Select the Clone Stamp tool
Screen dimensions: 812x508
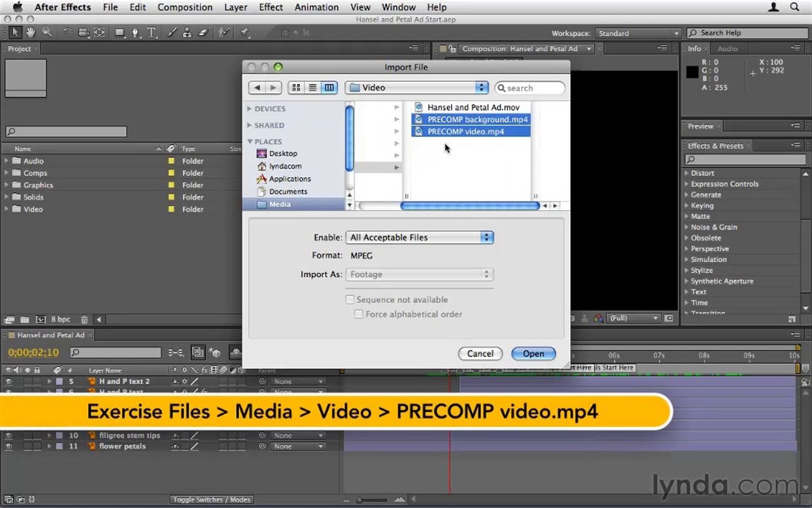[x=187, y=32]
